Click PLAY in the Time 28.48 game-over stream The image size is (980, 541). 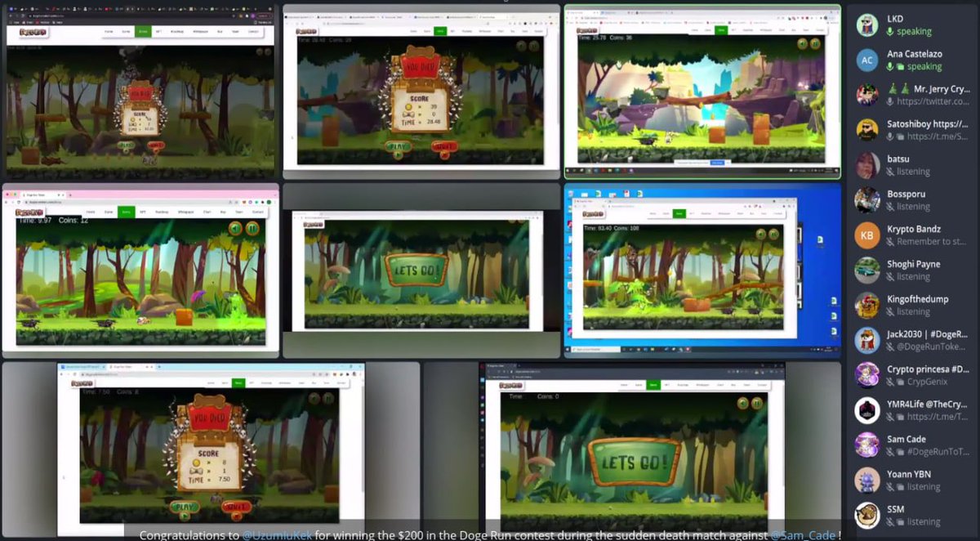pyautogui.click(x=398, y=147)
